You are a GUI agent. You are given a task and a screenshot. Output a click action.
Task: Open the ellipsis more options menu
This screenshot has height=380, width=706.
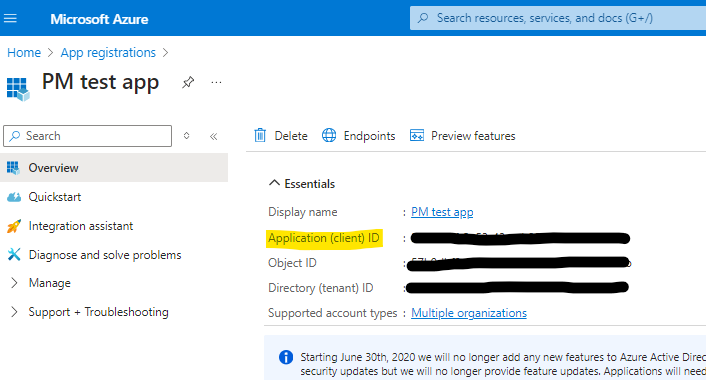216,82
